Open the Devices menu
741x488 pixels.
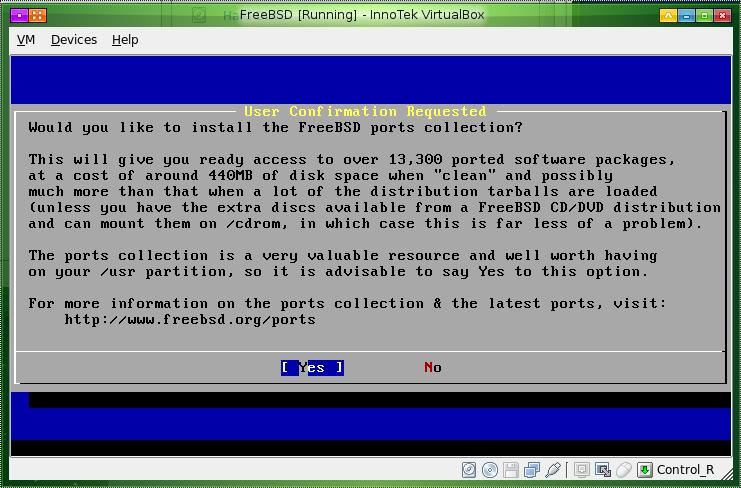point(74,40)
